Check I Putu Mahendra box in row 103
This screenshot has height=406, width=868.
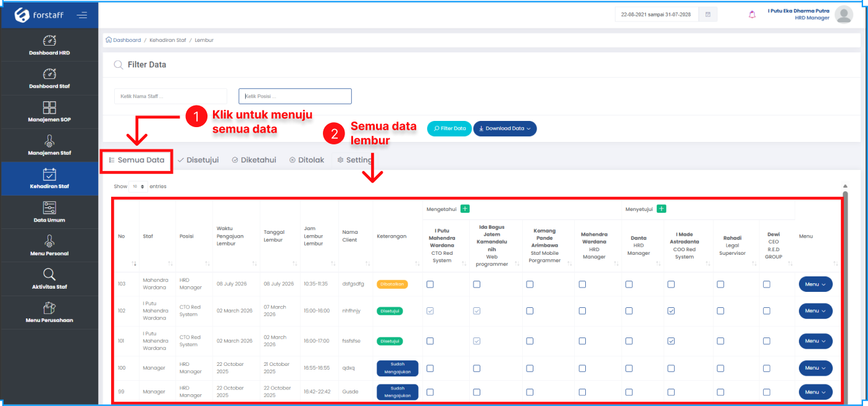[x=430, y=284]
